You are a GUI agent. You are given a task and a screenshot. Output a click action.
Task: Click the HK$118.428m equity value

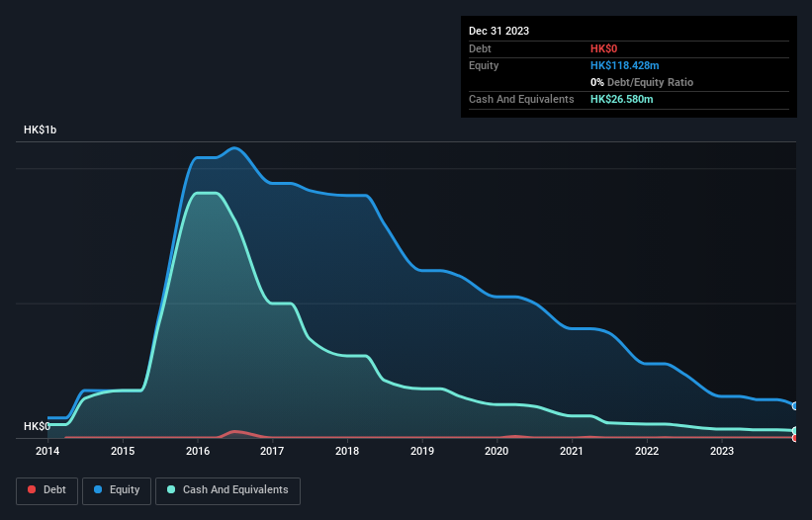coord(624,65)
